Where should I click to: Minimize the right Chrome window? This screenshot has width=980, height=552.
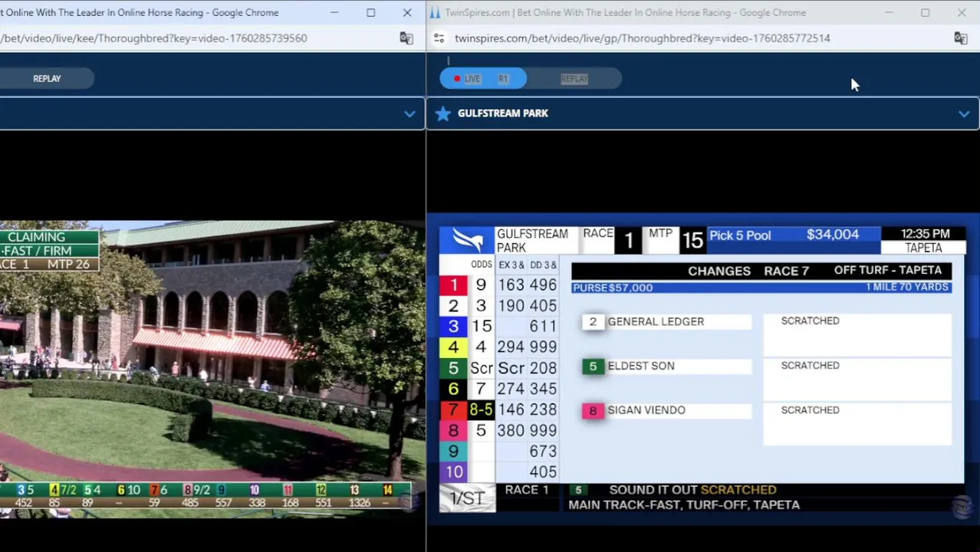[889, 12]
